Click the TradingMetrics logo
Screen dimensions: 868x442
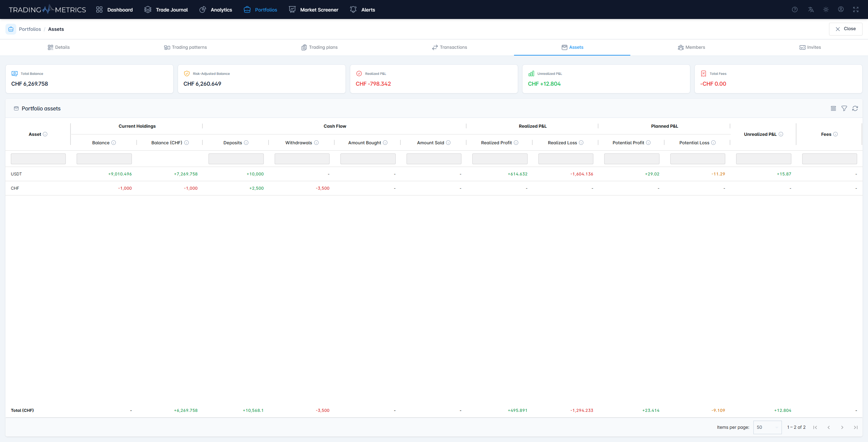pos(47,9)
